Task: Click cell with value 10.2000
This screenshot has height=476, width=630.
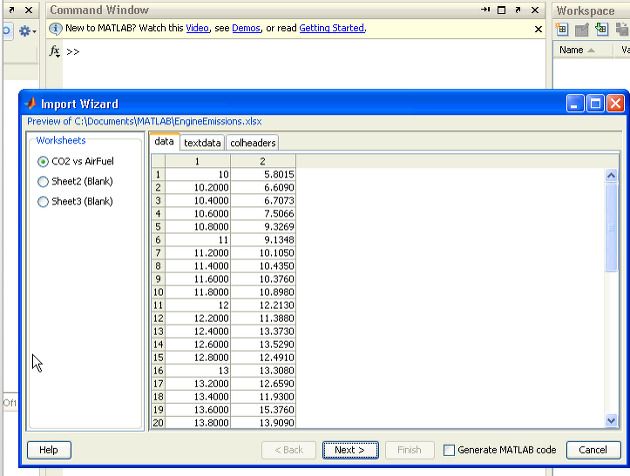Action: 198,188
